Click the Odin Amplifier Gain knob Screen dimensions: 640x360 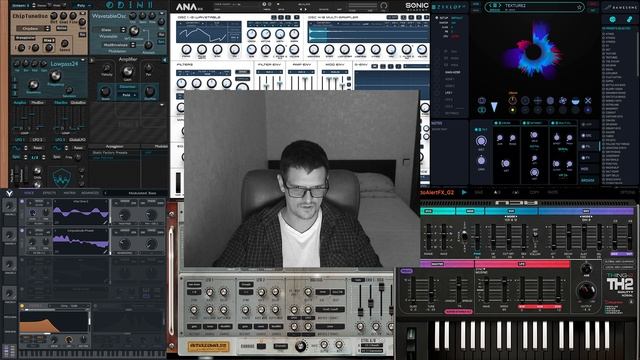127,71
